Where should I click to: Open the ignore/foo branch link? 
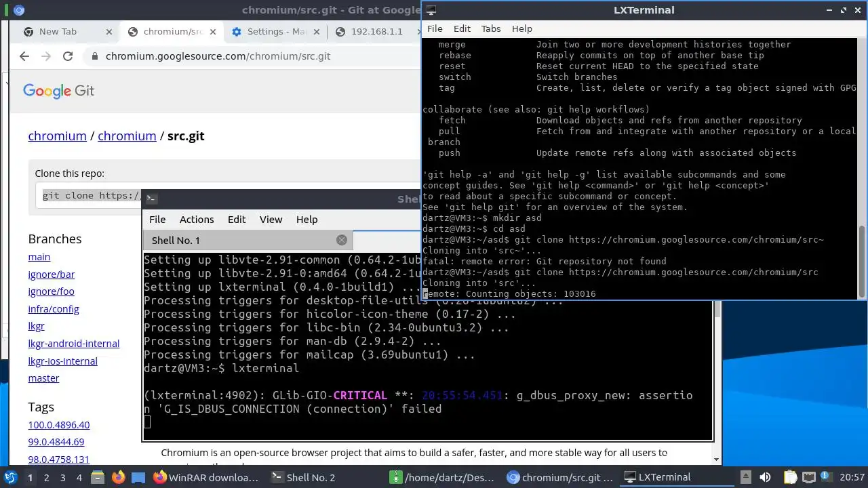tap(51, 291)
